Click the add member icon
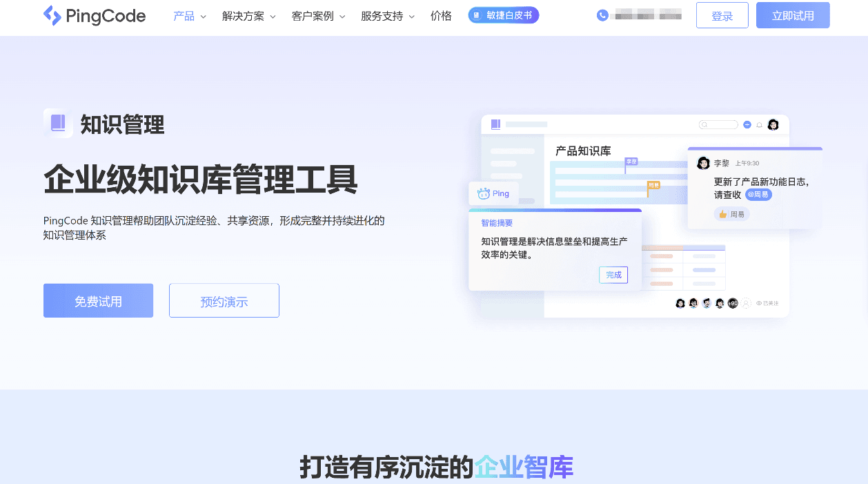The height and width of the screenshot is (484, 868). pyautogui.click(x=746, y=303)
